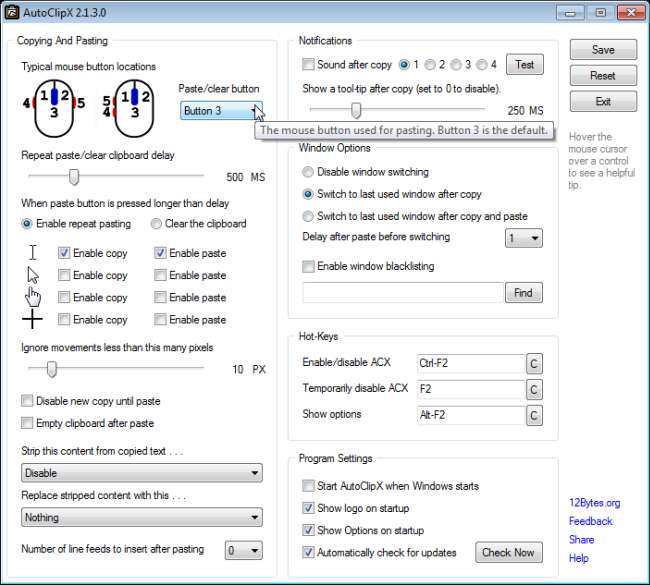Open the line feeds count dropdown
The height and width of the screenshot is (585, 650).
[x=243, y=551]
